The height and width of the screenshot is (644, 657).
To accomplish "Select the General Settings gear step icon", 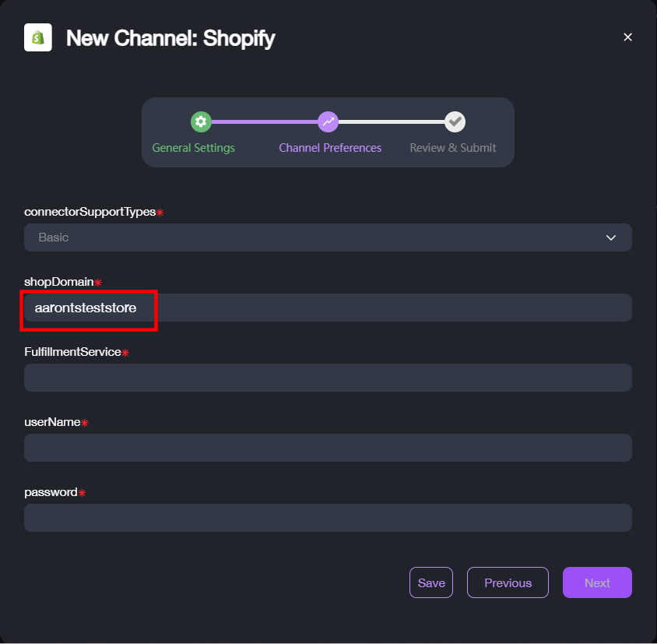I will pyautogui.click(x=201, y=121).
